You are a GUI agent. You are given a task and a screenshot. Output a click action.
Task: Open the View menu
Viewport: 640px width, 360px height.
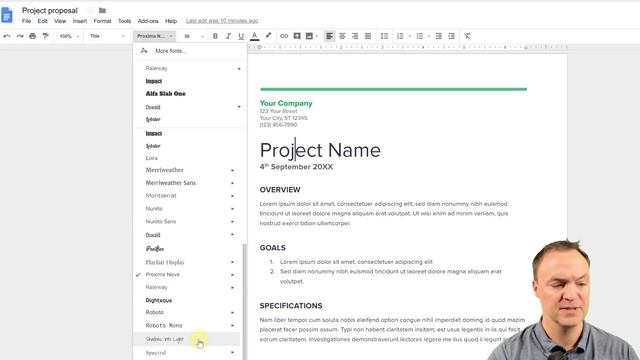(60, 21)
